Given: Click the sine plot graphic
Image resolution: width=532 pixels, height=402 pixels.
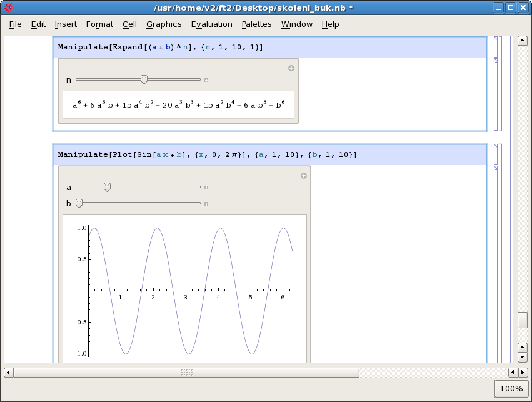Looking at the screenshot, I should (x=185, y=289).
